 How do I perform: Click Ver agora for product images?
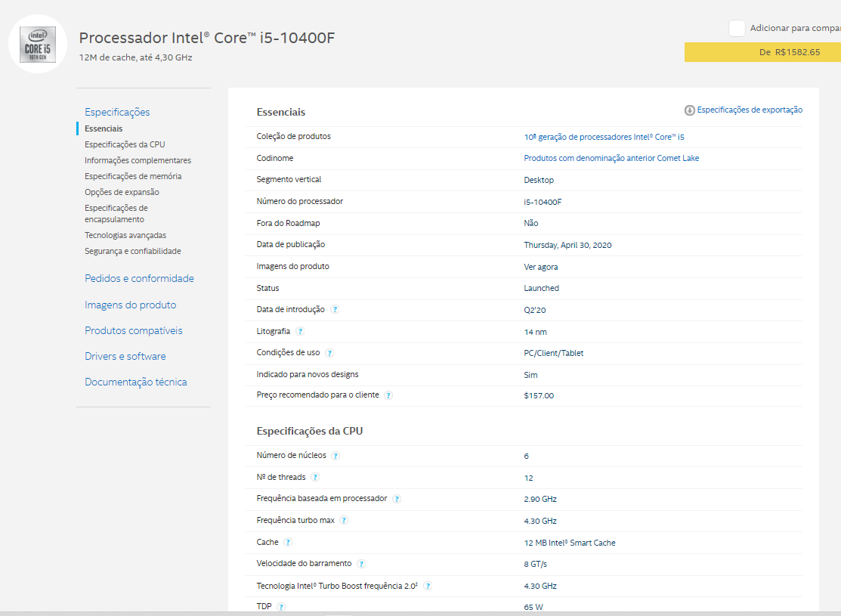coord(541,267)
